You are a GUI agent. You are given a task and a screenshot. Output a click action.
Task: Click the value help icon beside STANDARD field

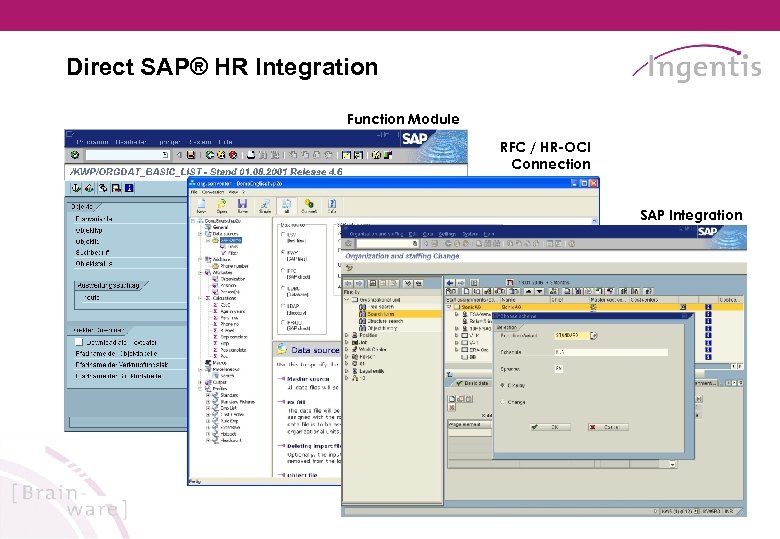[593, 336]
